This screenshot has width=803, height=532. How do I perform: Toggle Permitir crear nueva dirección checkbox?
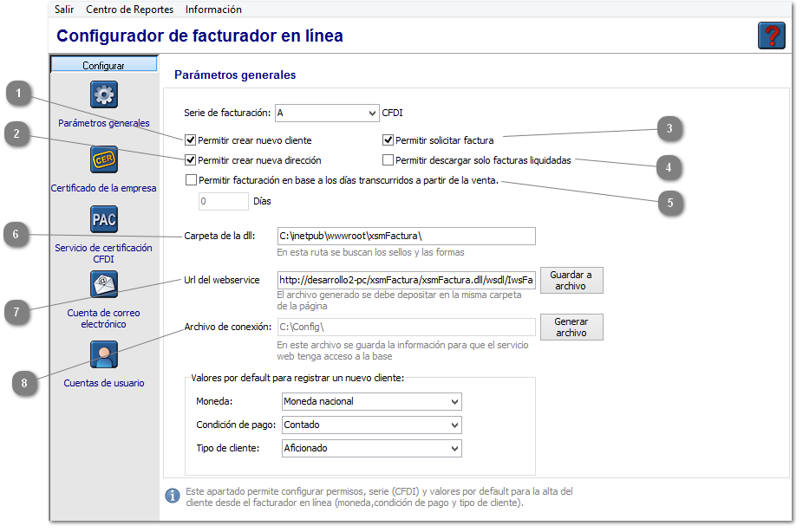click(x=190, y=160)
